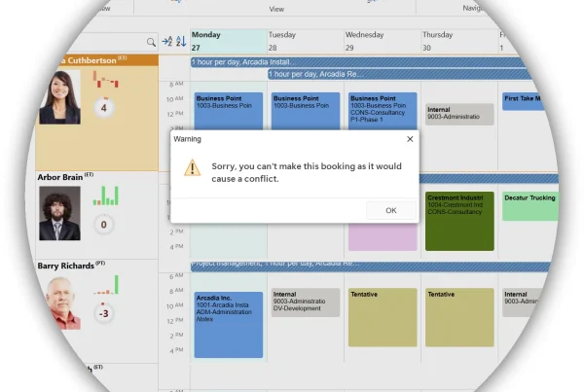Click the sort-by-number arrow icon
The height and width of the screenshot is (392, 584).
click(x=166, y=41)
